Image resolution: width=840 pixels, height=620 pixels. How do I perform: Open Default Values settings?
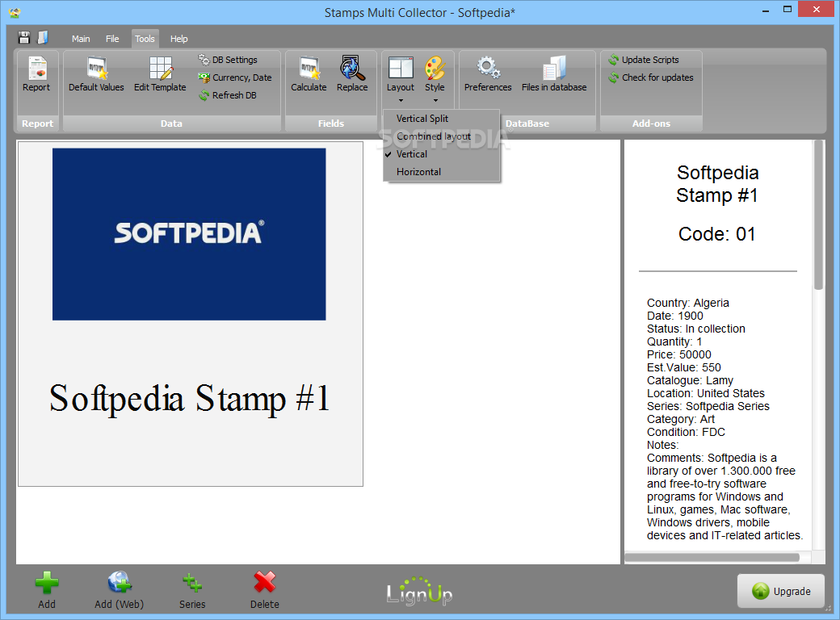click(x=96, y=74)
